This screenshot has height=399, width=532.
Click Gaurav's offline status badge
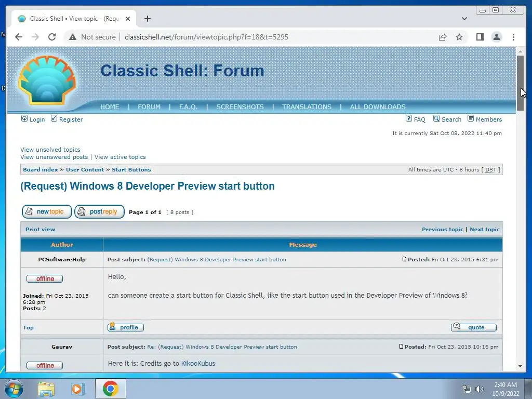pyautogui.click(x=45, y=365)
